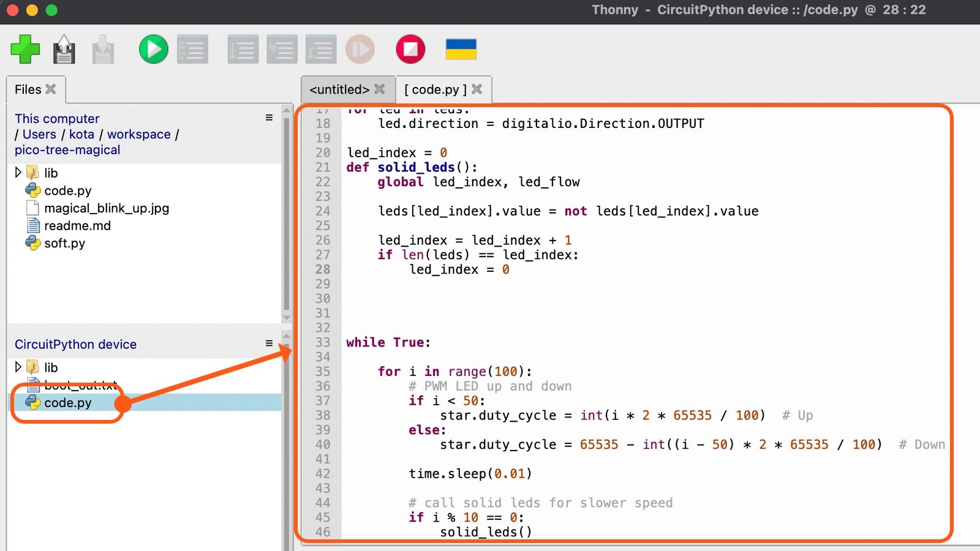This screenshot has width=980, height=551.
Task: Click the '# PWM LED up and down' comment
Action: [x=490, y=386]
